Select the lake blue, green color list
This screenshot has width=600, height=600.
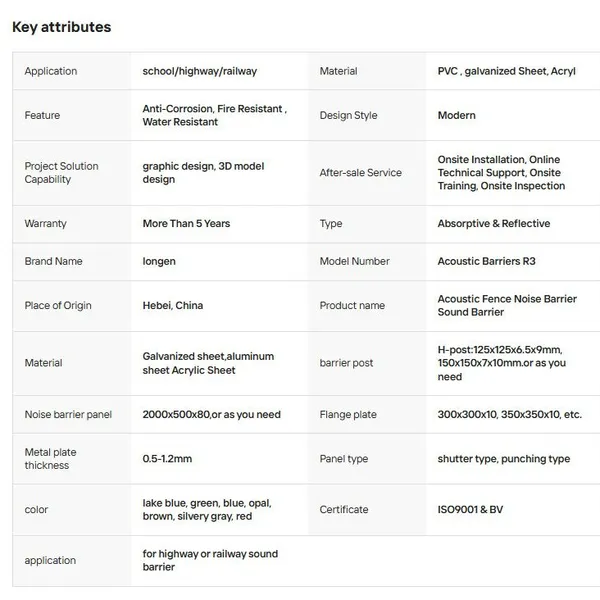tap(207, 509)
